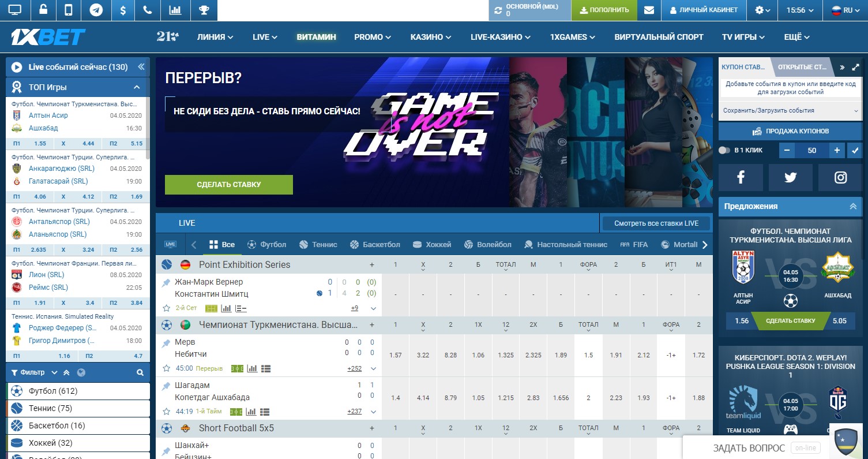Image resolution: width=868 pixels, height=459 pixels.
Task: Toggle the В 1 клик switch
Action: pyautogui.click(x=724, y=150)
